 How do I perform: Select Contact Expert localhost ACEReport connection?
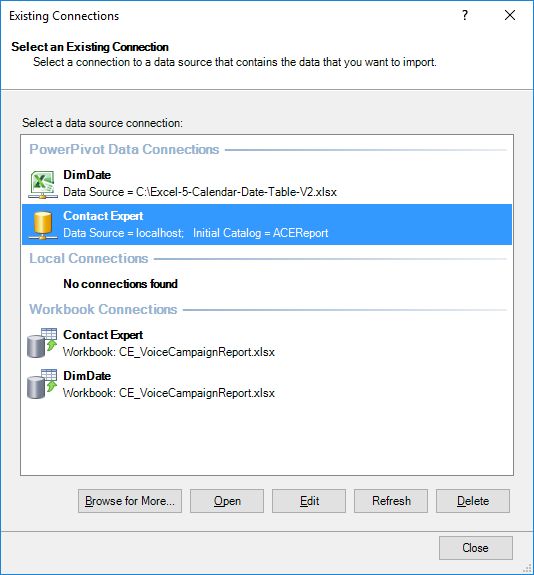tap(267, 224)
